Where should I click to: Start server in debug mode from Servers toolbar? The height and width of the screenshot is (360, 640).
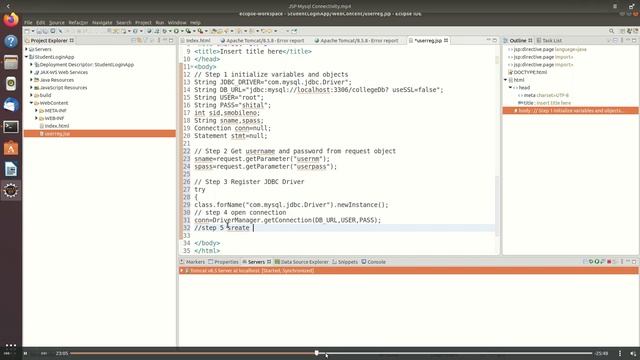click(591, 262)
